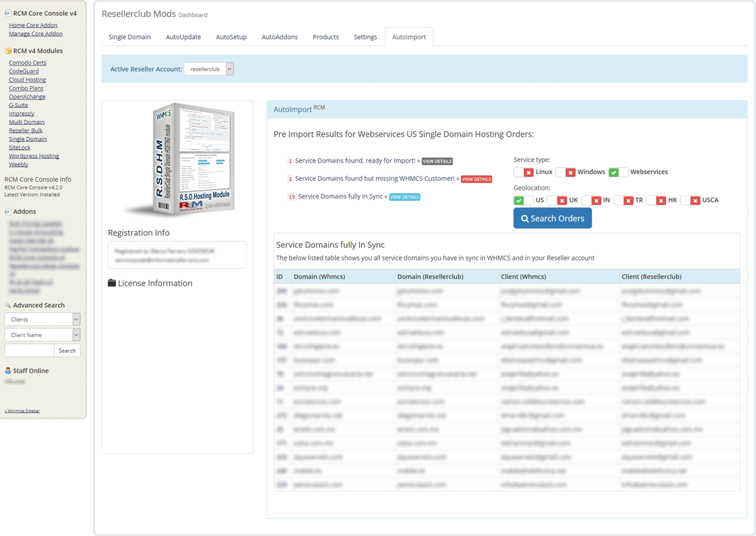756x536 pixels.
Task: Enable the UK geolocation switch
Action: pyautogui.click(x=557, y=201)
